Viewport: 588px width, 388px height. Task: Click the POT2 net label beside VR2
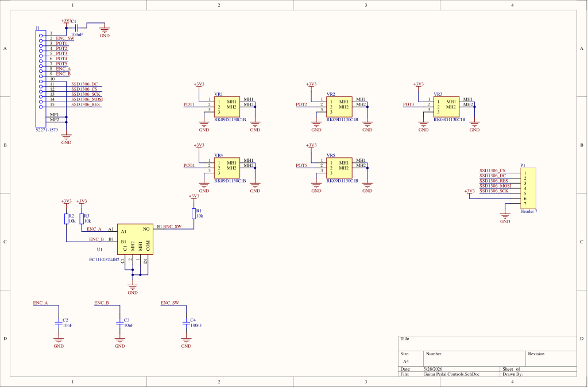[301, 104]
